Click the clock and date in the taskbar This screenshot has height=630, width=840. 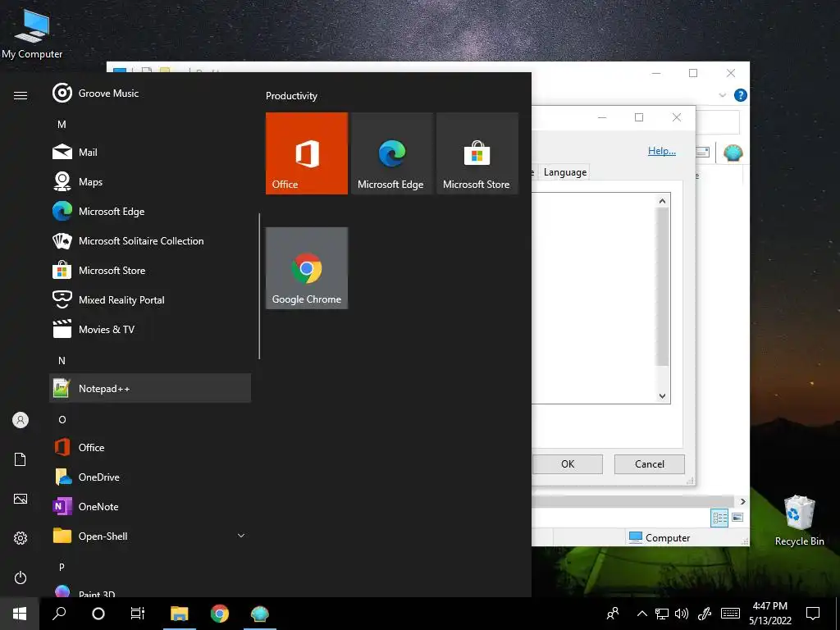tap(769, 614)
